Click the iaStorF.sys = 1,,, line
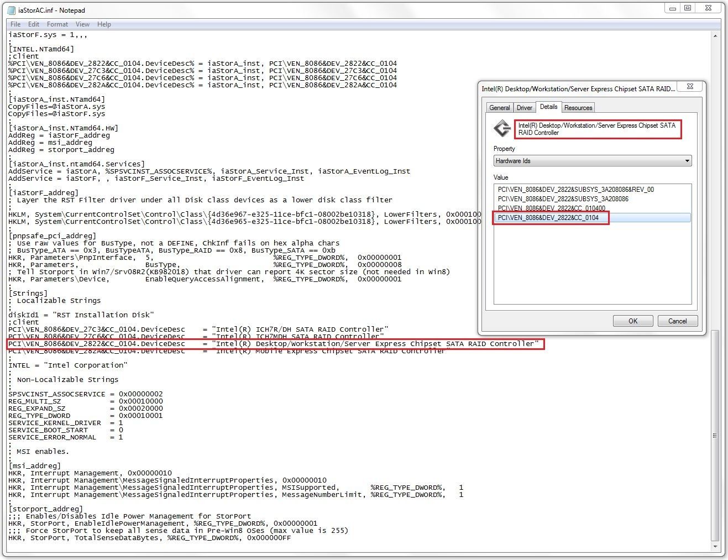This screenshot has width=728, height=560. pos(48,35)
